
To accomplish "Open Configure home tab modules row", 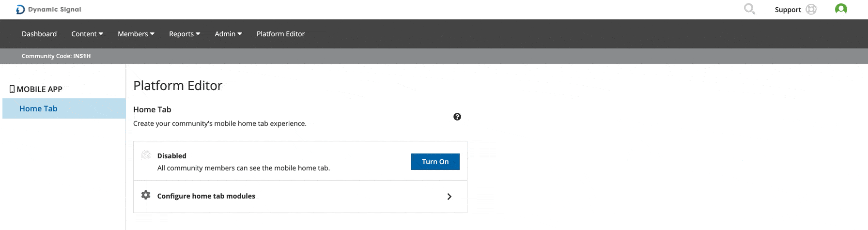I will 300,197.
